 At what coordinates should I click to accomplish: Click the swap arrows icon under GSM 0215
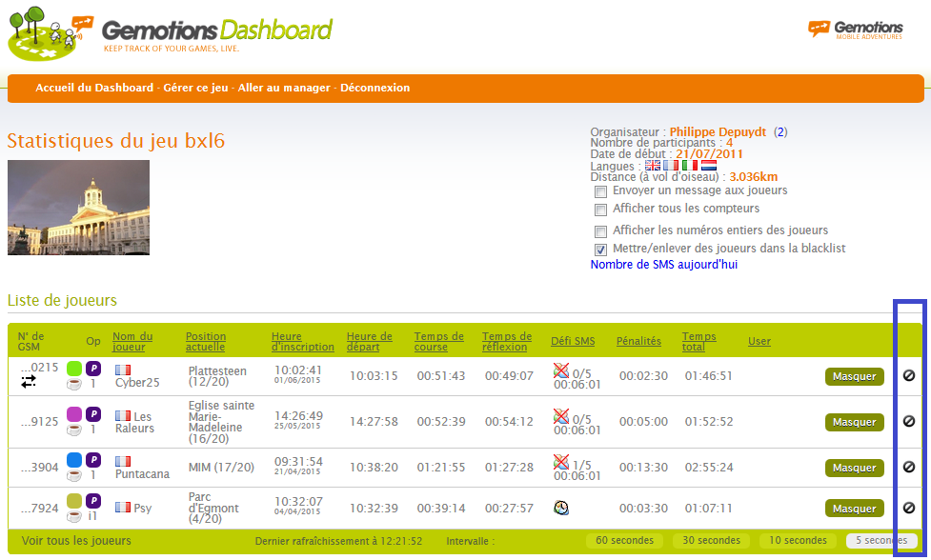[x=29, y=382]
